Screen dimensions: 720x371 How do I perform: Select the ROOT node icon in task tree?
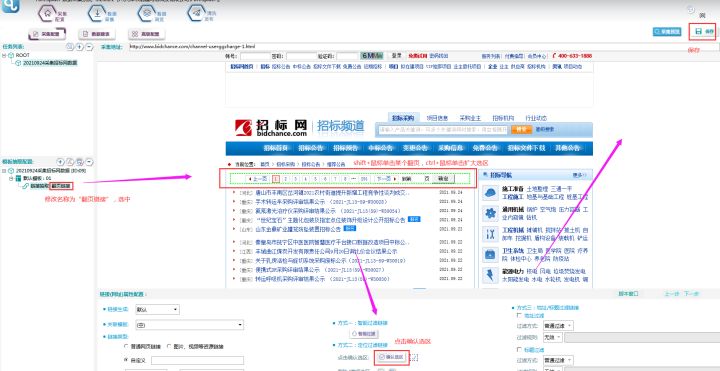(x=11, y=55)
